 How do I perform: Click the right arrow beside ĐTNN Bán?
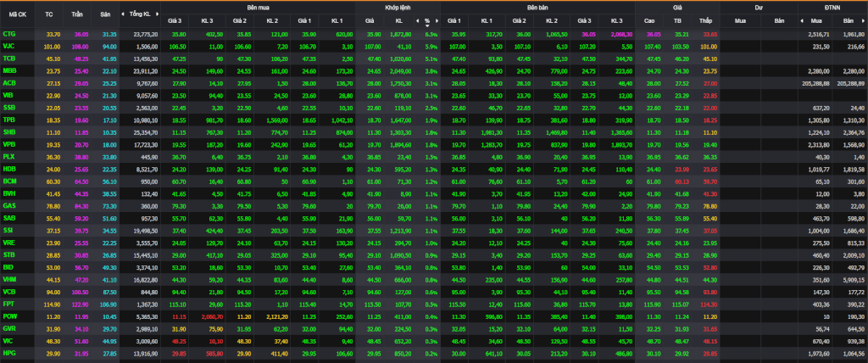pos(865,21)
